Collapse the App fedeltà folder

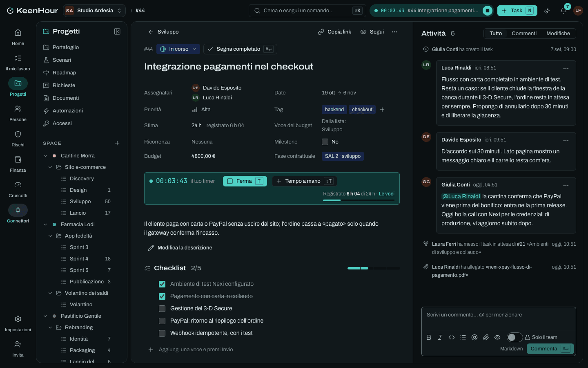[x=50, y=236]
